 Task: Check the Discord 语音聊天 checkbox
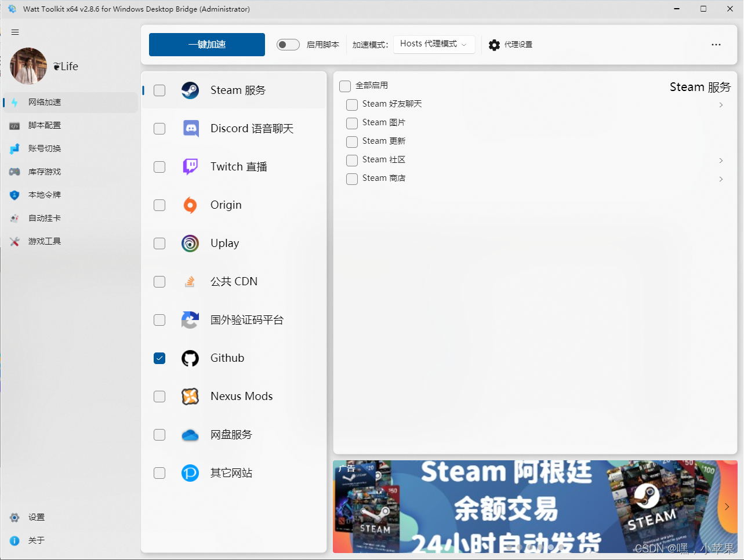159,129
